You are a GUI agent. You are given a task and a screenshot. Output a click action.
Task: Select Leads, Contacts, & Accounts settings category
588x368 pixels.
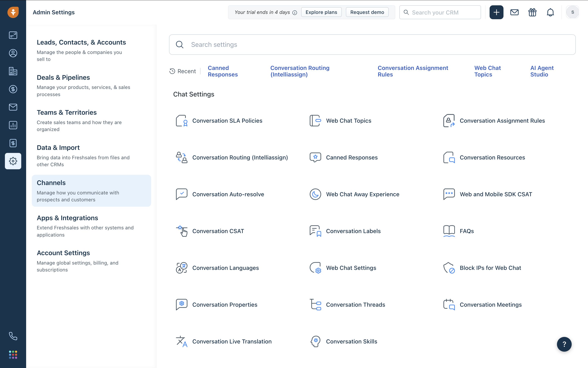pos(91,50)
